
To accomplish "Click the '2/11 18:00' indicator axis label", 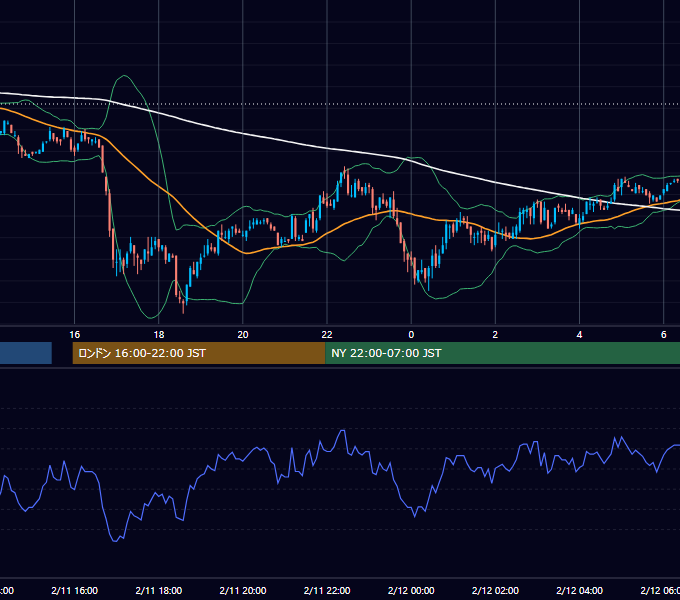I will (x=159, y=590).
